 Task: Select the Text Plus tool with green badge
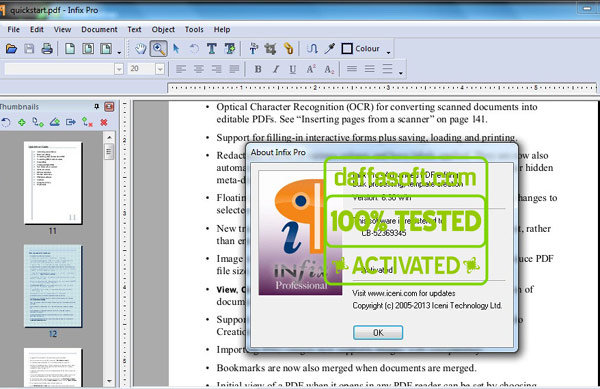[230, 49]
